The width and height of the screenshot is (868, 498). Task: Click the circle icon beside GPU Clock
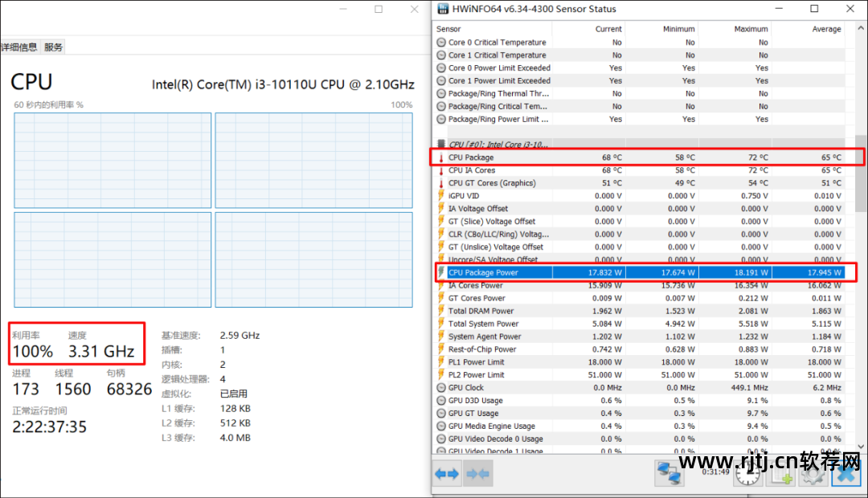(x=441, y=388)
